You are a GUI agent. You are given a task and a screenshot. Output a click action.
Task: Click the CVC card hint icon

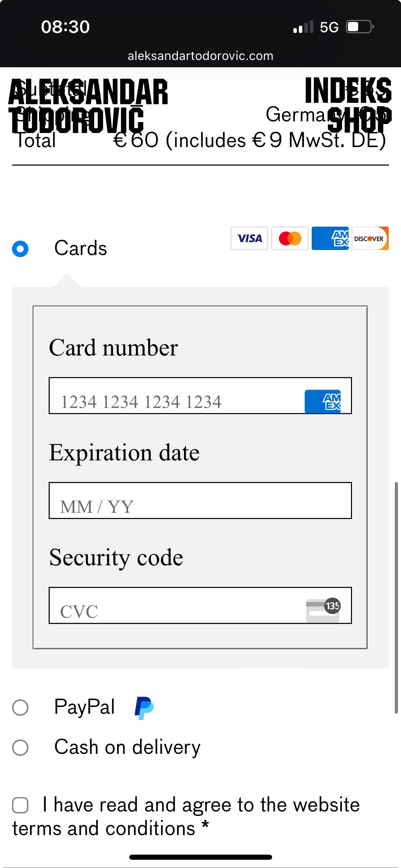pyautogui.click(x=323, y=610)
